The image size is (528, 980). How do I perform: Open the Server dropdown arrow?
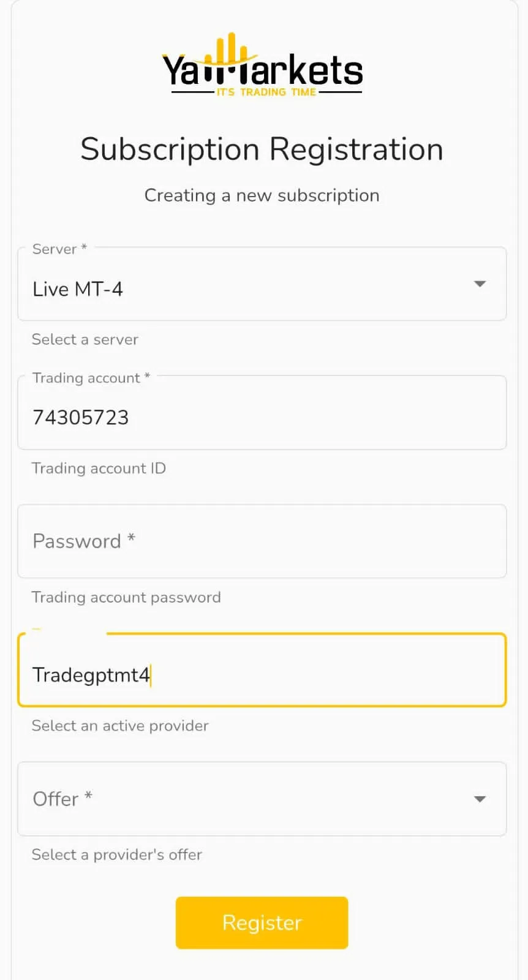click(x=480, y=284)
